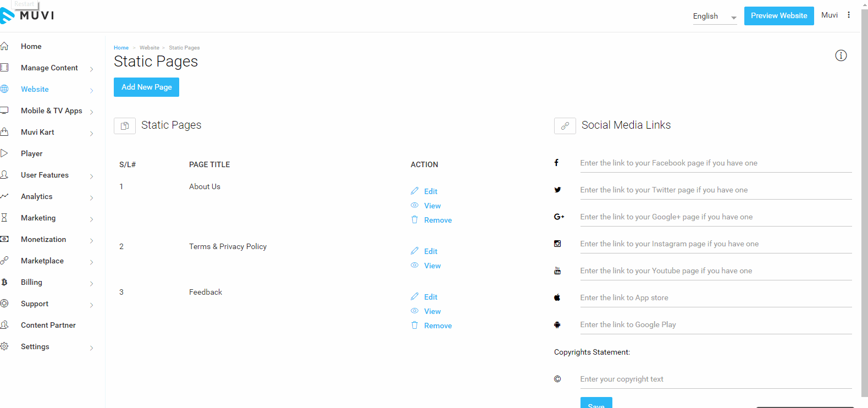Image resolution: width=868 pixels, height=408 pixels.
Task: Open the Support menu item
Action: (35, 304)
